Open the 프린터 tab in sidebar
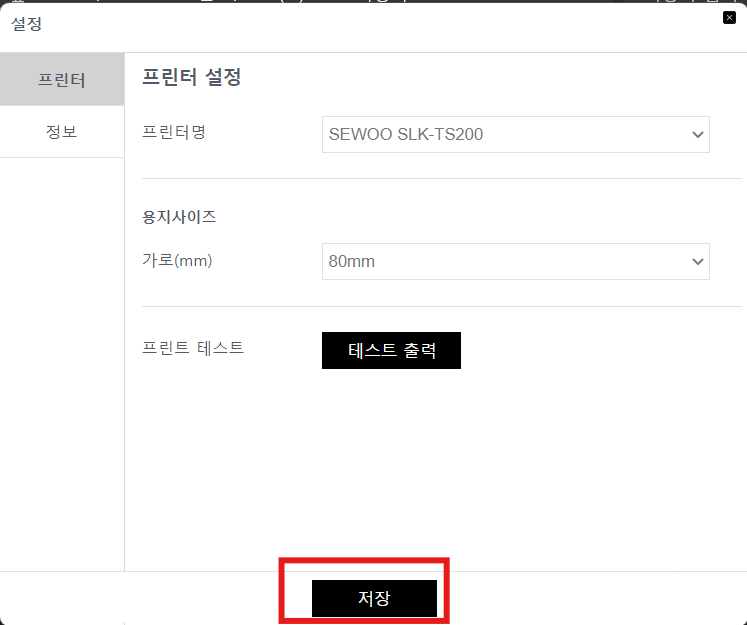The width and height of the screenshot is (747, 625). (62, 79)
